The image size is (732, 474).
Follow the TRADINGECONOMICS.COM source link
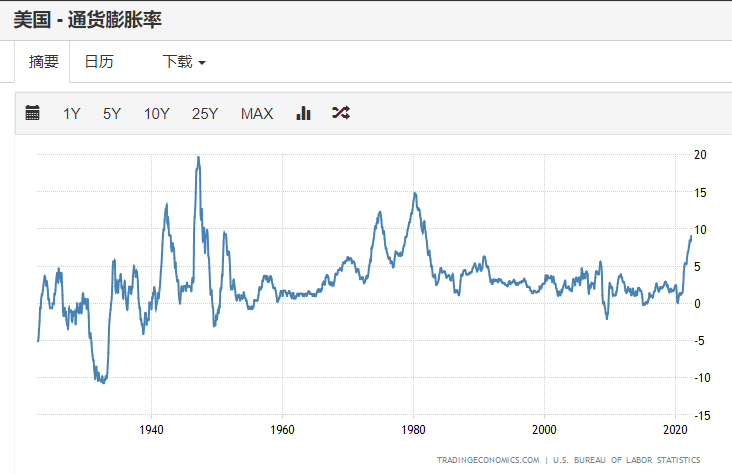pyautogui.click(x=488, y=460)
